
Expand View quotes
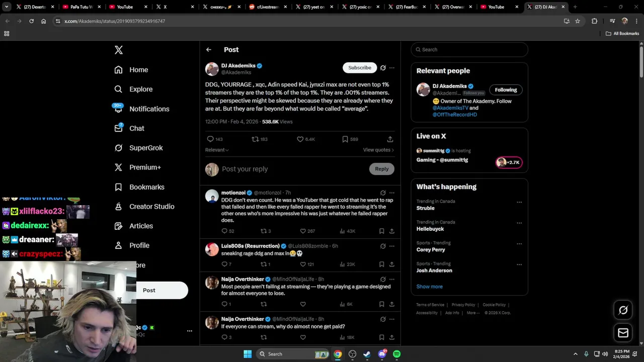pyautogui.click(x=378, y=150)
